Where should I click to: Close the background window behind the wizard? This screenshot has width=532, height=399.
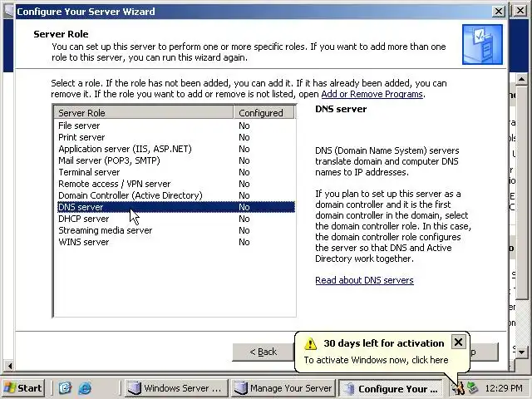click(520, 11)
